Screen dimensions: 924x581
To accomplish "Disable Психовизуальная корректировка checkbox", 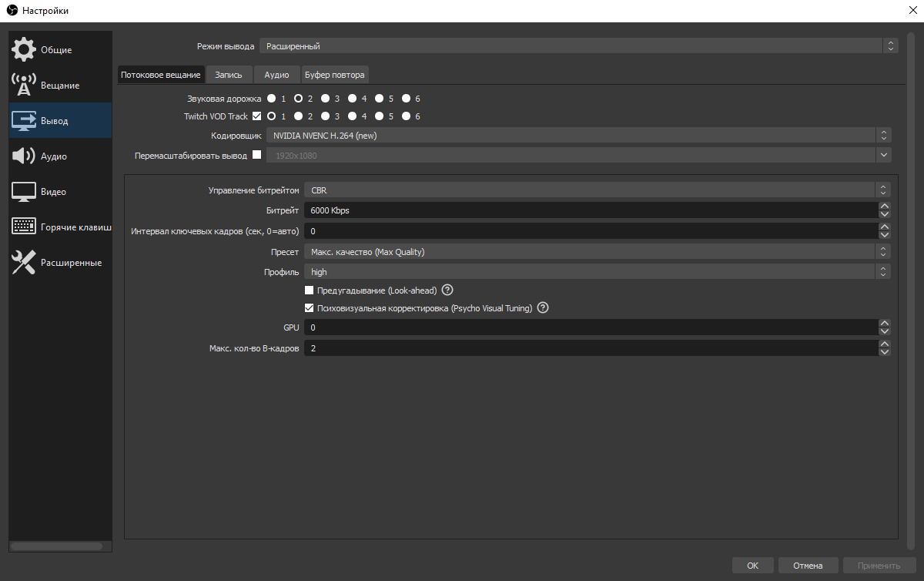I will [310, 308].
